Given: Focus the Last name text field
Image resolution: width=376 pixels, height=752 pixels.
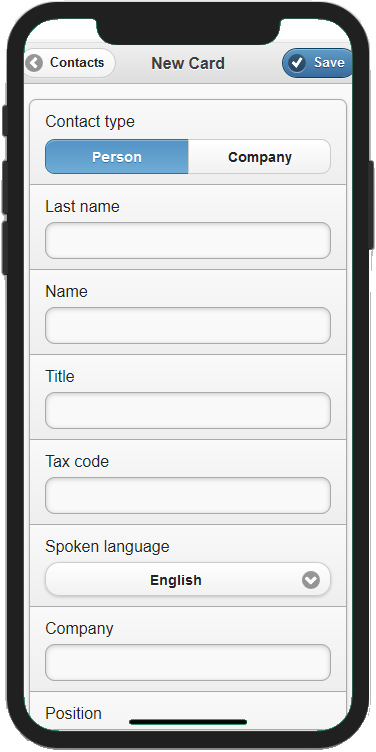Looking at the screenshot, I should click(x=188, y=240).
